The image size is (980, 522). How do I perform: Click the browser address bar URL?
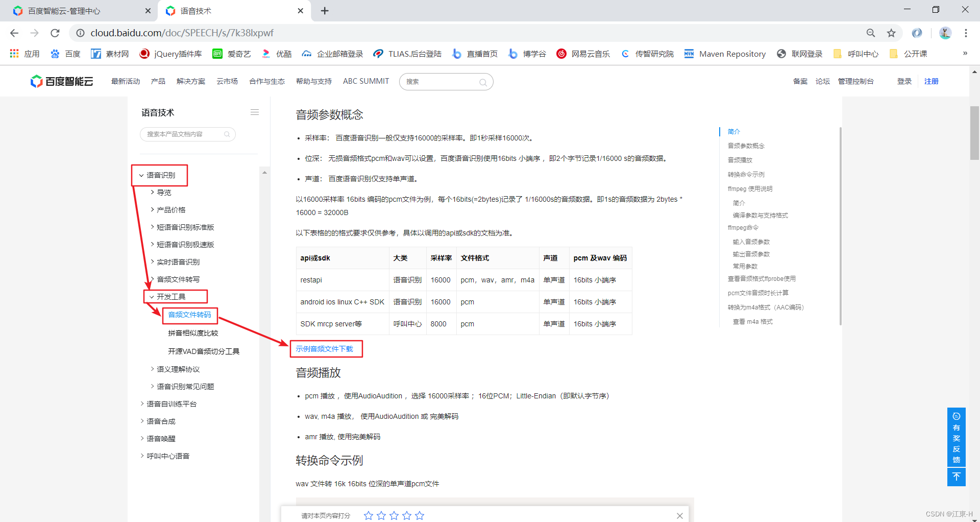click(182, 33)
